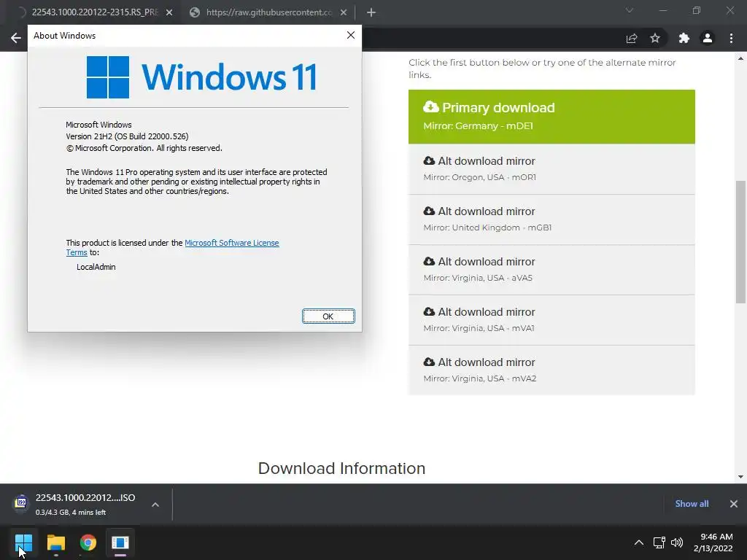This screenshot has width=747, height=560.
Task: Switch to the raw.githubusercontent.com tab
Action: pyautogui.click(x=269, y=12)
